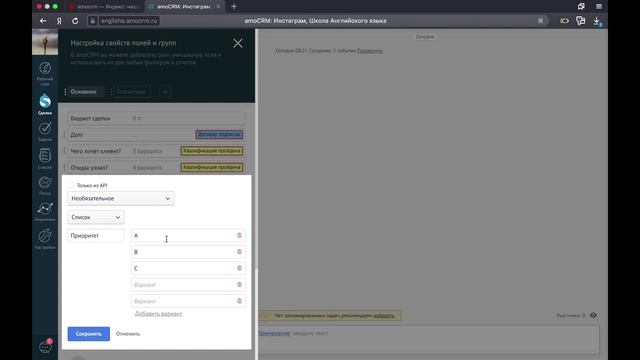Click the blue status tag on Долг
640x360 pixels.
tap(219, 135)
